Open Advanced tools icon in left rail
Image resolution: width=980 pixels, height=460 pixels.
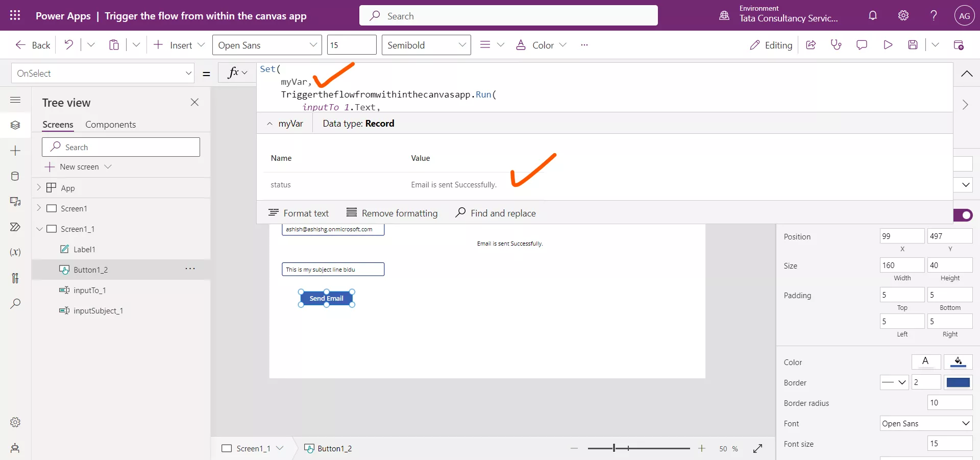click(x=15, y=278)
